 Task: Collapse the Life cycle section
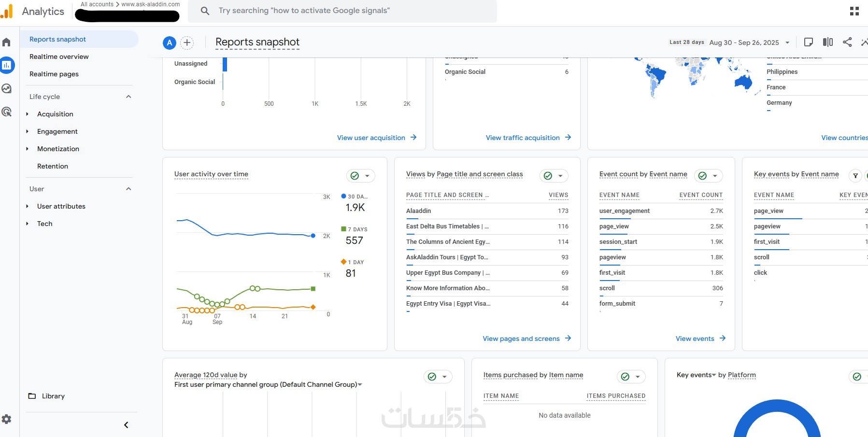(x=128, y=97)
